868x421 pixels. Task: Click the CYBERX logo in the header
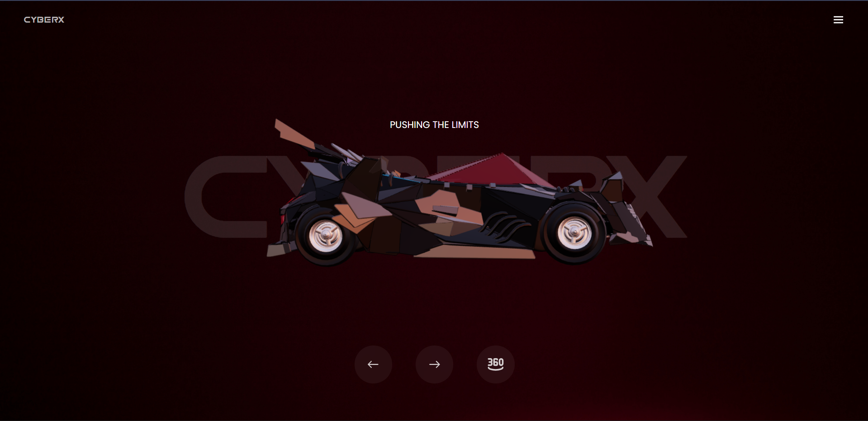(44, 20)
